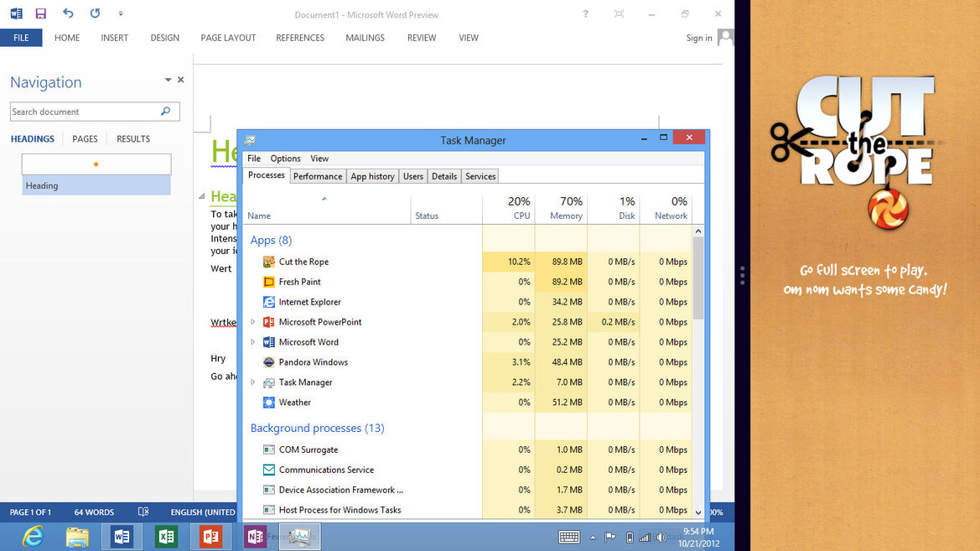This screenshot has width=980, height=551.
Task: Click the Action Center flag icon in the tray
Action: tap(610, 538)
